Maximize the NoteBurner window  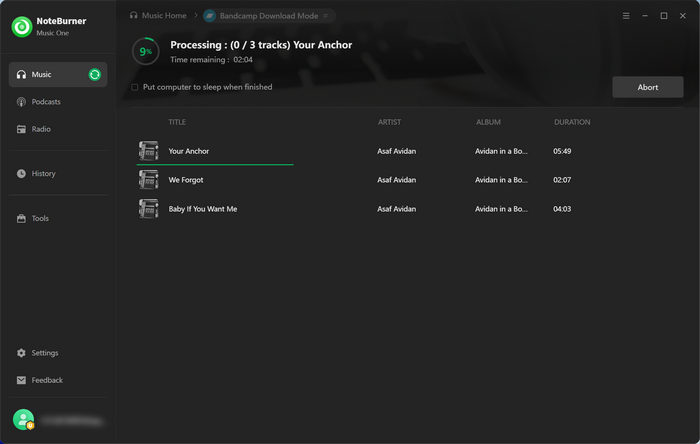[664, 16]
